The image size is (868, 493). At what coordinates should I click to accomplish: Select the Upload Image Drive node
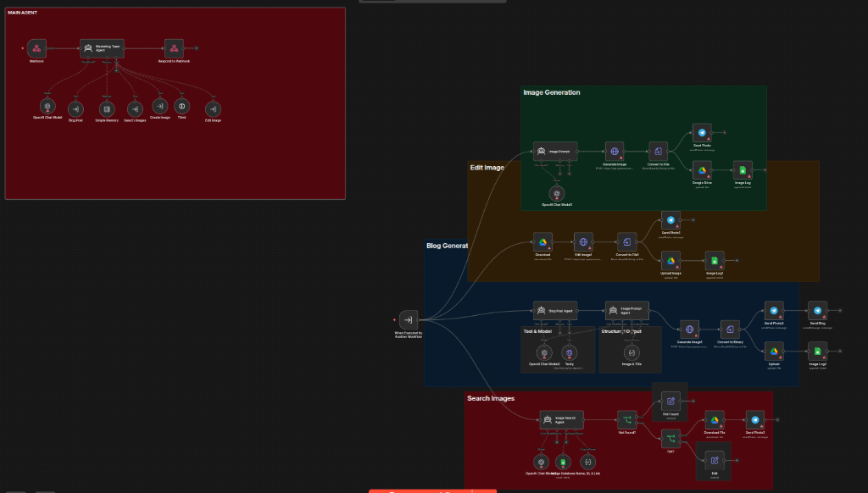[x=671, y=261]
